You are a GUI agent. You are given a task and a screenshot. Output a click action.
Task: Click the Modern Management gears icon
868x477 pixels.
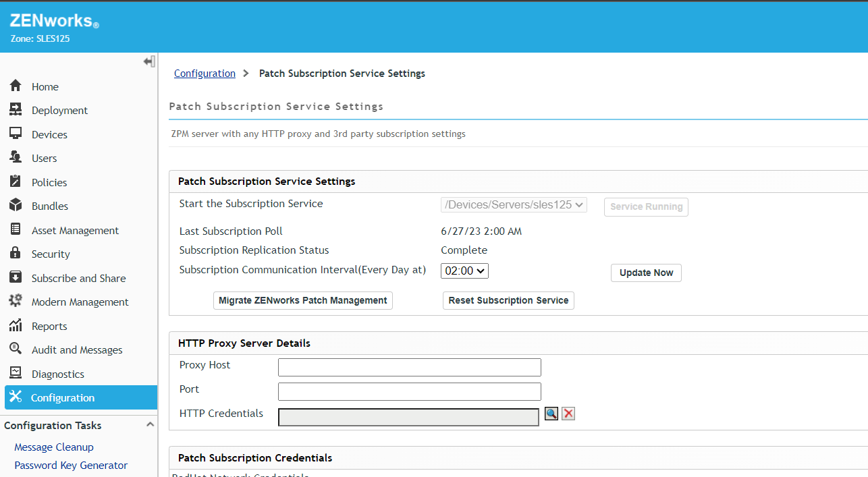(15, 302)
